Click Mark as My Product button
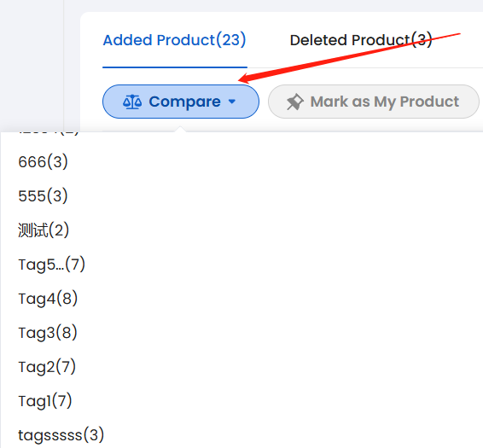The image size is (483, 448). pyautogui.click(x=374, y=102)
